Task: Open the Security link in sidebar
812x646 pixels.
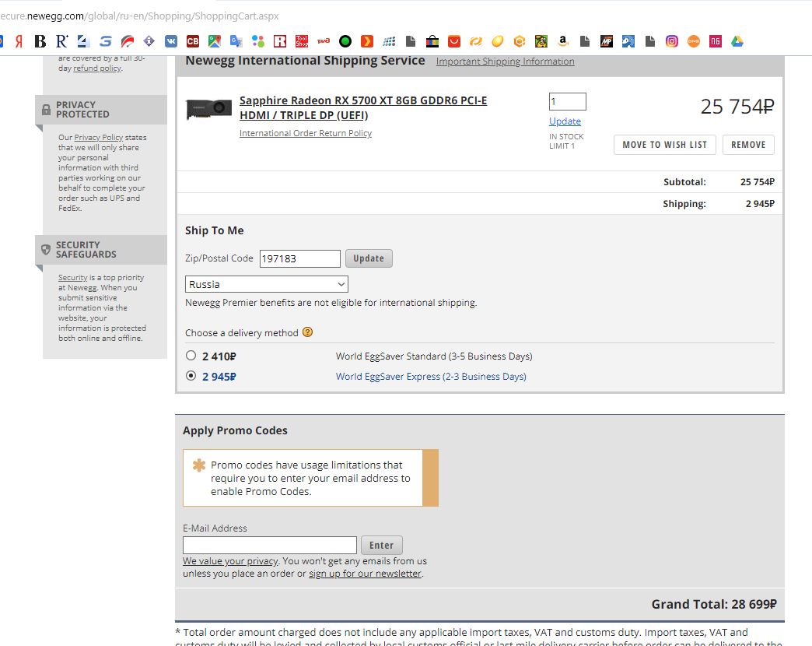Action: 72,278
